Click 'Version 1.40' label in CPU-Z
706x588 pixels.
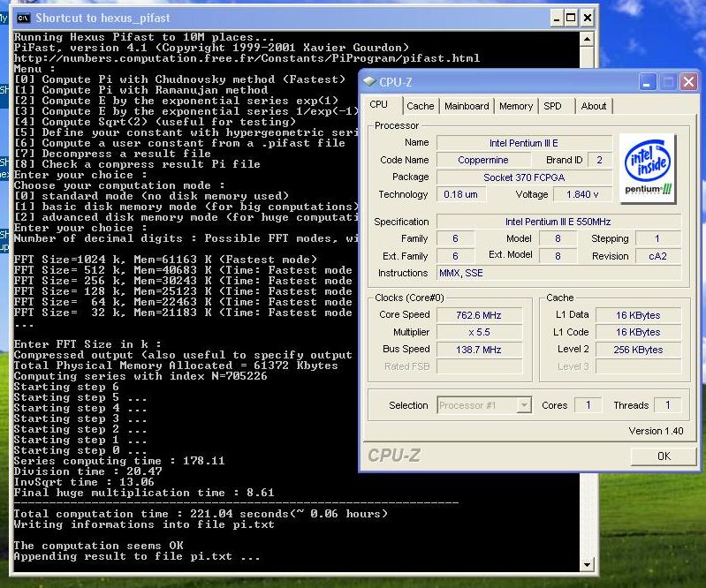point(656,431)
